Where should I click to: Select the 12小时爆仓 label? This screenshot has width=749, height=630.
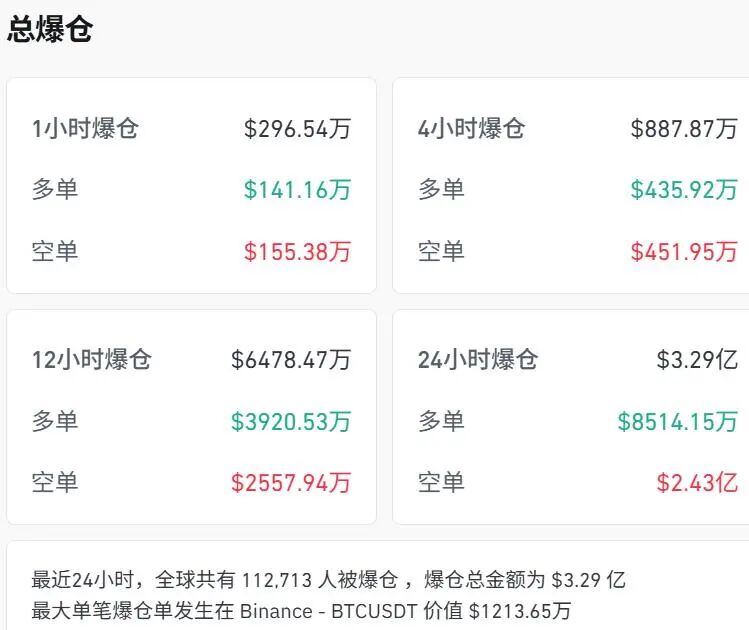point(91,360)
